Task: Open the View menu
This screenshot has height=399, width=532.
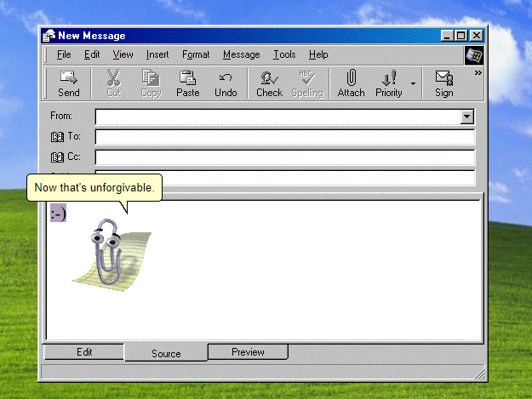Action: click(123, 54)
